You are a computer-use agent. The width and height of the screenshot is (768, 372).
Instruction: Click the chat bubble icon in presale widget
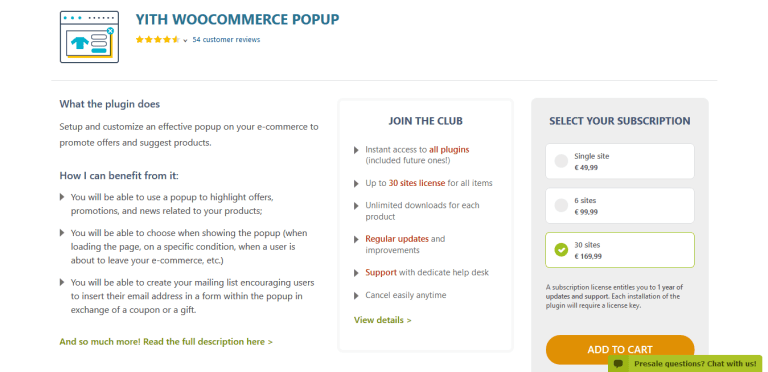619,364
